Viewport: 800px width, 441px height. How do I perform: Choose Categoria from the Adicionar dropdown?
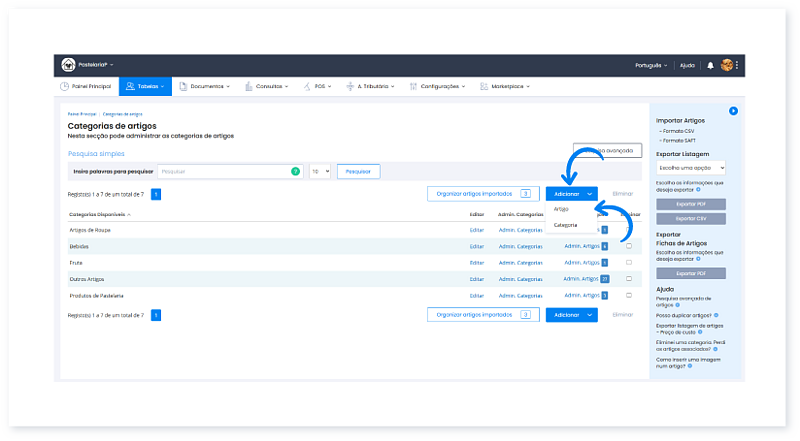(x=565, y=225)
